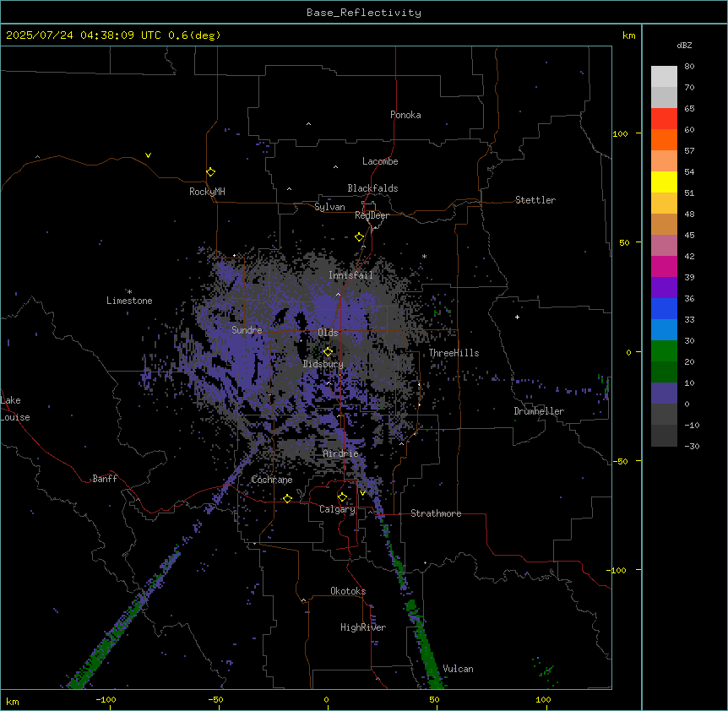Click the -100 tick on the bottom axis
Image resolution: width=728 pixels, height=711 pixels.
click(x=106, y=699)
